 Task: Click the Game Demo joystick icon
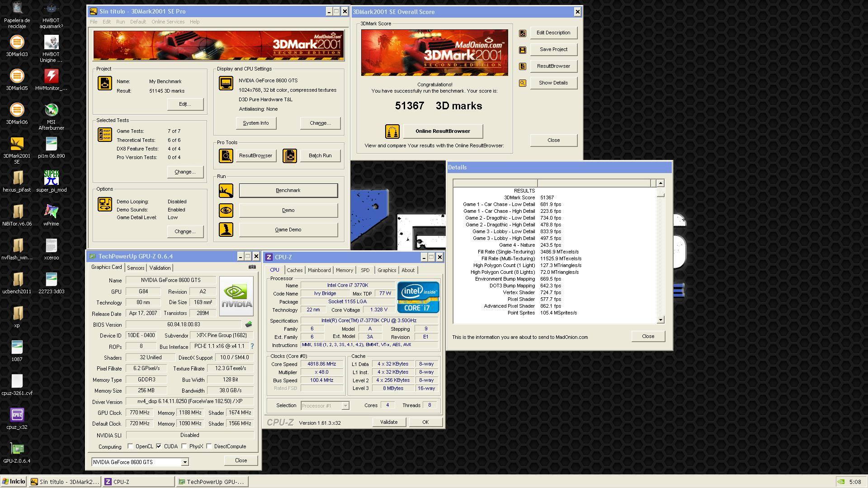(226, 230)
